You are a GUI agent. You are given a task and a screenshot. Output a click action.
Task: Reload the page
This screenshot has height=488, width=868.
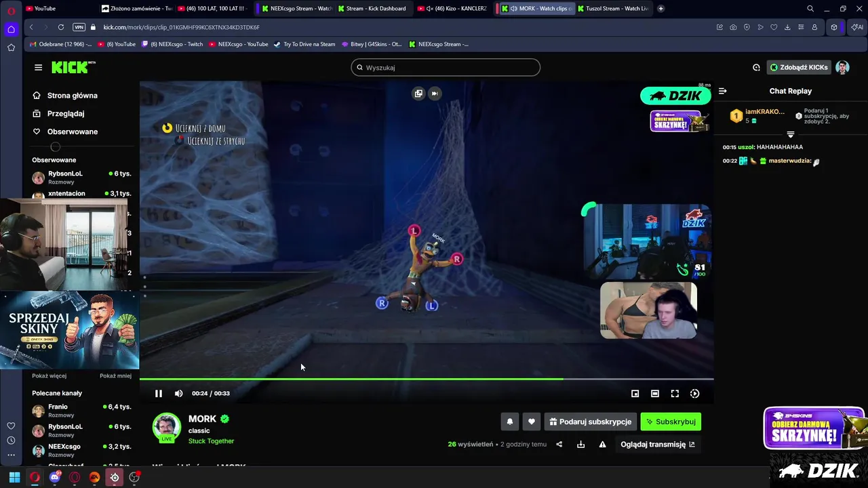[61, 27]
